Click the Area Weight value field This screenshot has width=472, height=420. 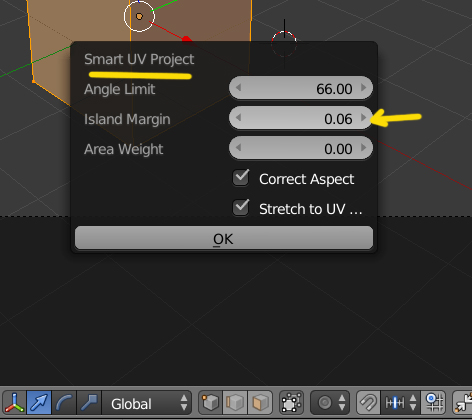click(x=301, y=148)
